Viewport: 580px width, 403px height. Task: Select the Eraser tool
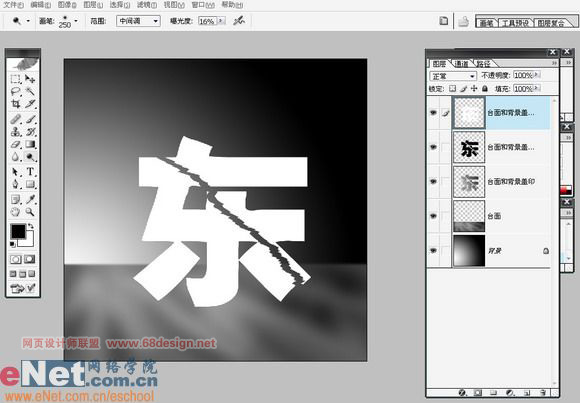pyautogui.click(x=16, y=144)
